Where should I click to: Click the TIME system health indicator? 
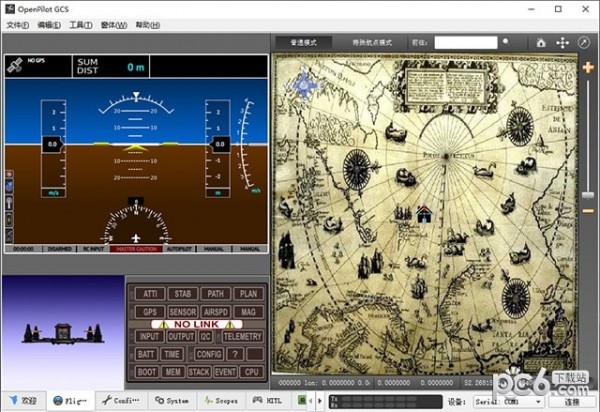point(172,354)
